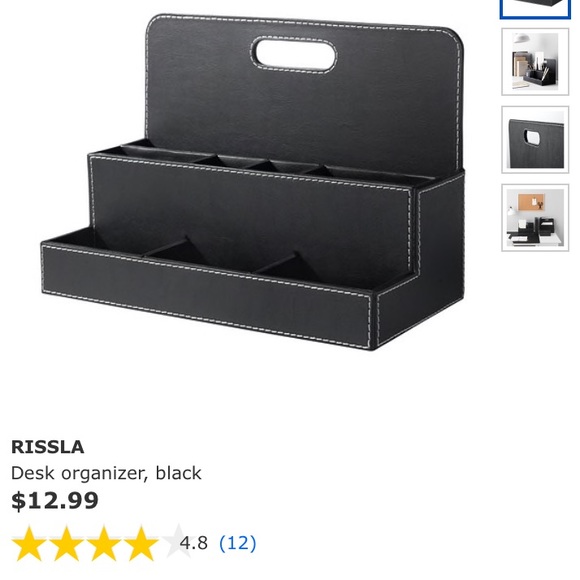The image size is (580, 580).
Task: Click the second yellow rating star
Action: click(x=67, y=543)
